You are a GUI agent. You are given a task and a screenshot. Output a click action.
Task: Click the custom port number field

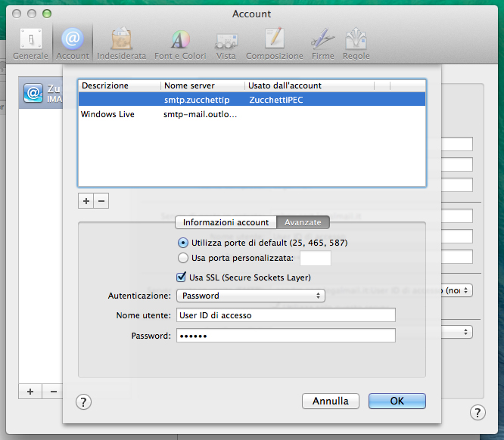point(316,259)
